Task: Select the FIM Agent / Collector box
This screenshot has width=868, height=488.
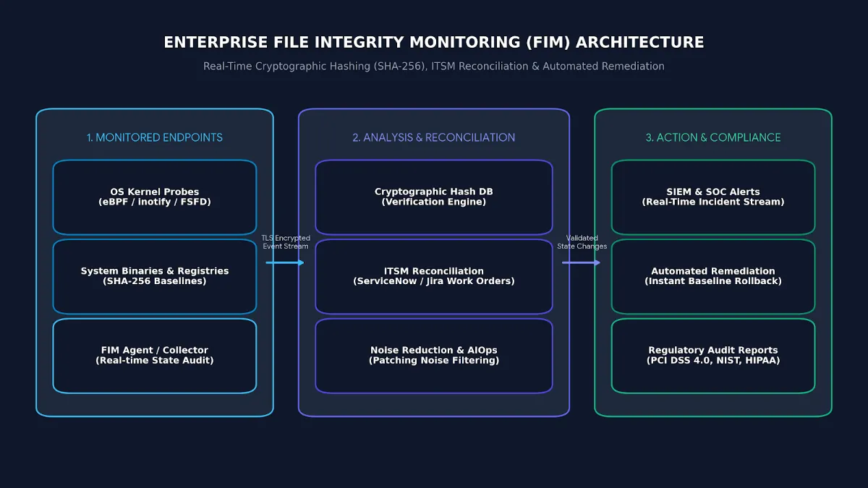Action: click(155, 356)
